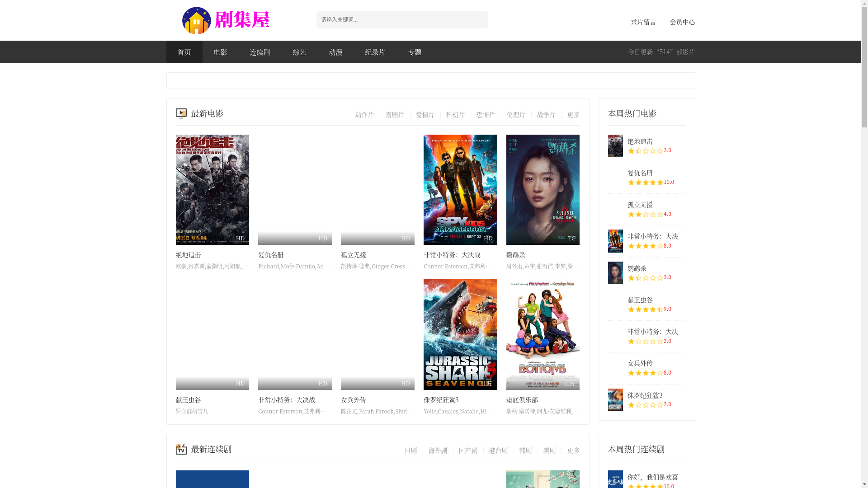Image resolution: width=868 pixels, height=488 pixels.
Task: Switch to the 动漫 navigation tab
Action: pyautogui.click(x=335, y=52)
